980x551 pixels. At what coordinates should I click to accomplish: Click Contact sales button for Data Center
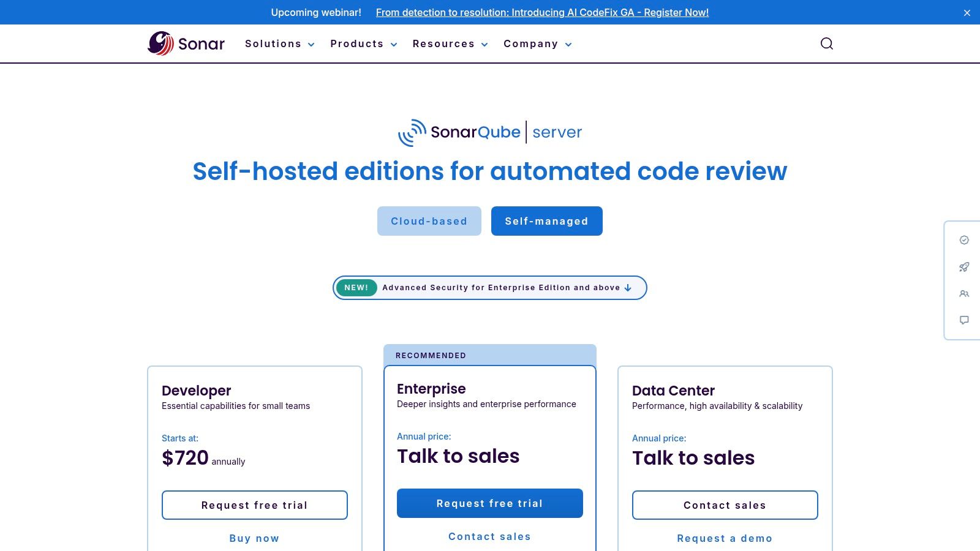(725, 505)
